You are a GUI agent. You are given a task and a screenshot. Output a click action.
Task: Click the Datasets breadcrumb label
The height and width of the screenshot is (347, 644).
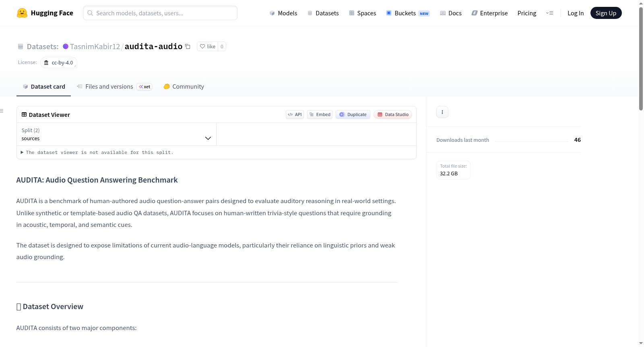tap(43, 46)
